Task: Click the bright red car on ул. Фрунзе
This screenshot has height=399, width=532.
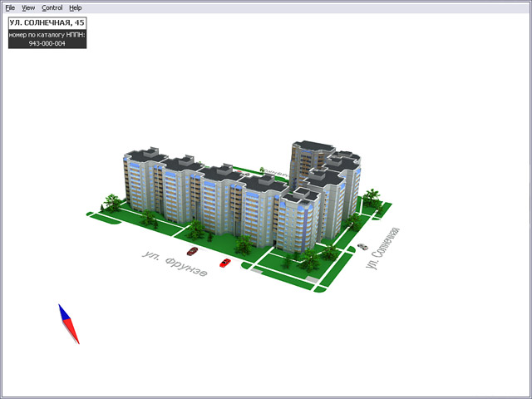Action: tap(224, 263)
